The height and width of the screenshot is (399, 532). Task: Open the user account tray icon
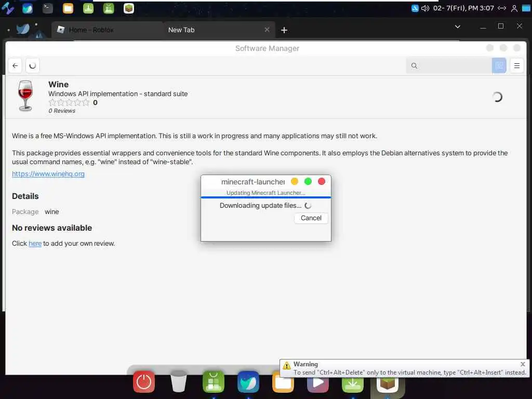tap(514, 8)
